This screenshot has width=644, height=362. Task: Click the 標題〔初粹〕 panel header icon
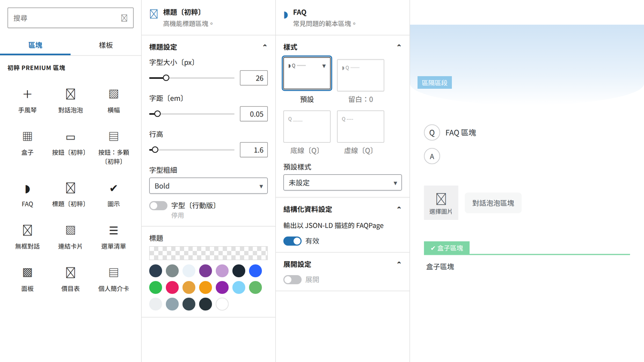153,14
